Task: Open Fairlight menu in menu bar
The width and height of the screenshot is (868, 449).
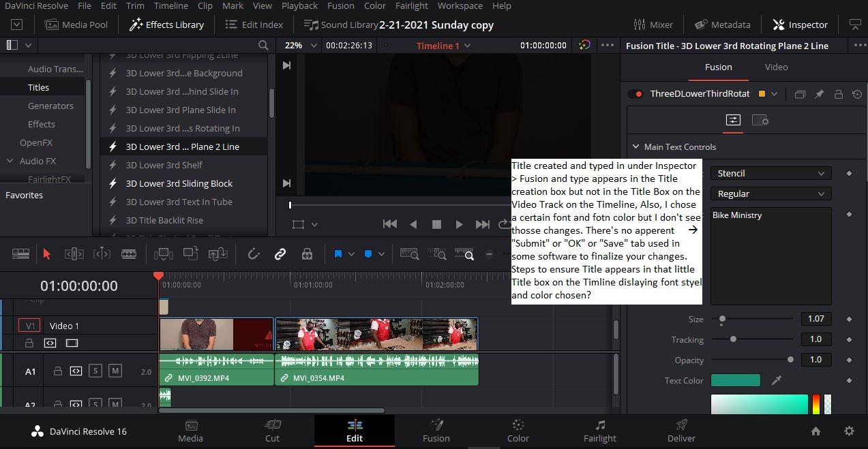Action: point(412,5)
